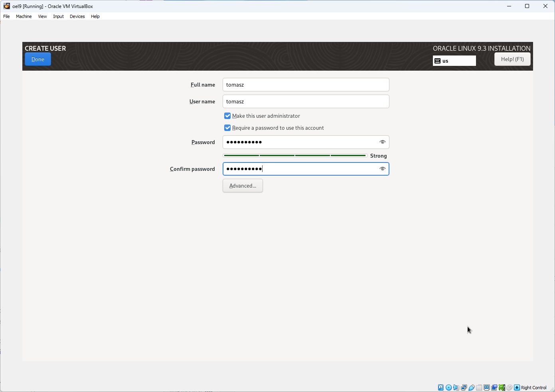Click the Help! (F1) button
Viewport: 555px width, 392px height.
(512, 59)
